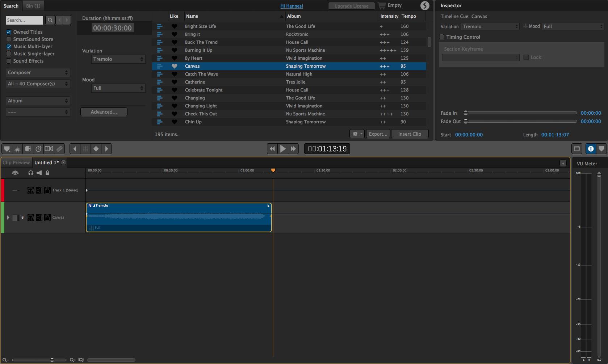Click the video camera toolbar icon

[x=49, y=149]
